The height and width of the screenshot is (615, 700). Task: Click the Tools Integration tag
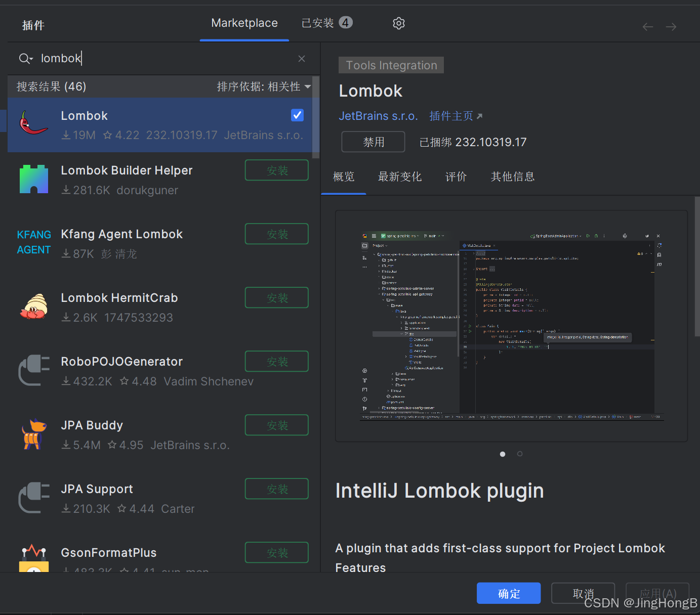(391, 65)
